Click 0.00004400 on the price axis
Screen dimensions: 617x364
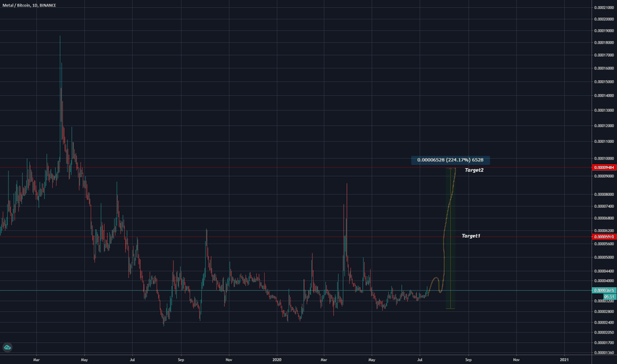click(x=604, y=271)
